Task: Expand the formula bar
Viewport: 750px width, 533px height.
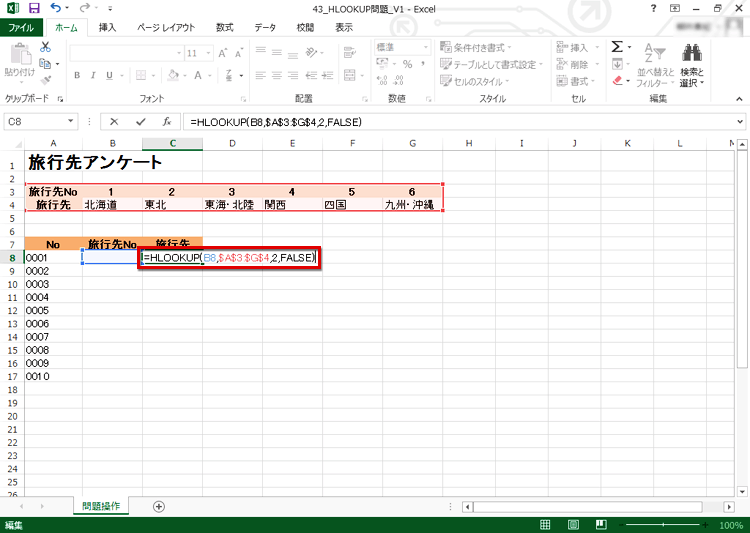Action: click(x=740, y=122)
